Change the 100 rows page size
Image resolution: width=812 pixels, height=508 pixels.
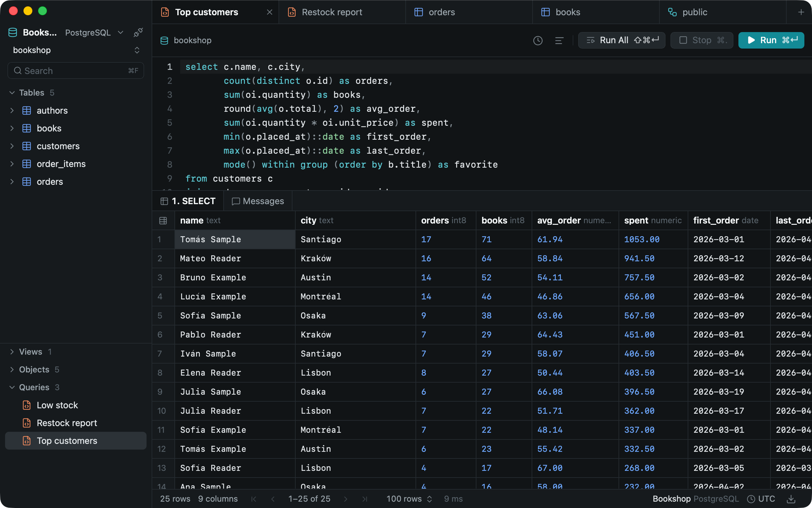[409, 499]
